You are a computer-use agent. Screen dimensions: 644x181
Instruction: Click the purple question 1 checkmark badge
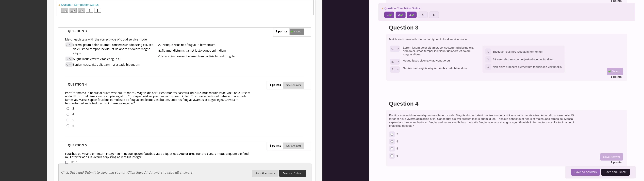pyautogui.click(x=389, y=15)
